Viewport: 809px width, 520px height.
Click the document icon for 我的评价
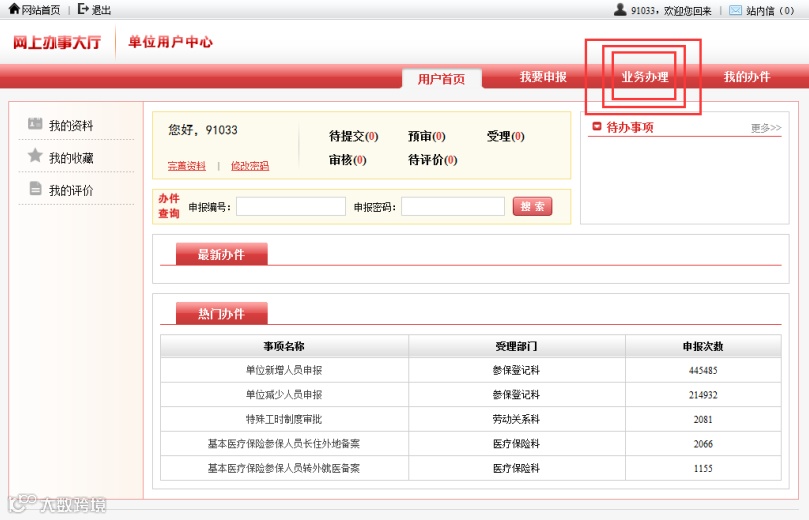point(35,188)
